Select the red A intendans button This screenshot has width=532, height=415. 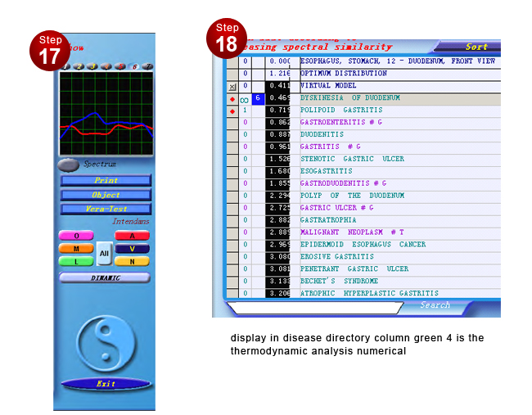coord(131,236)
